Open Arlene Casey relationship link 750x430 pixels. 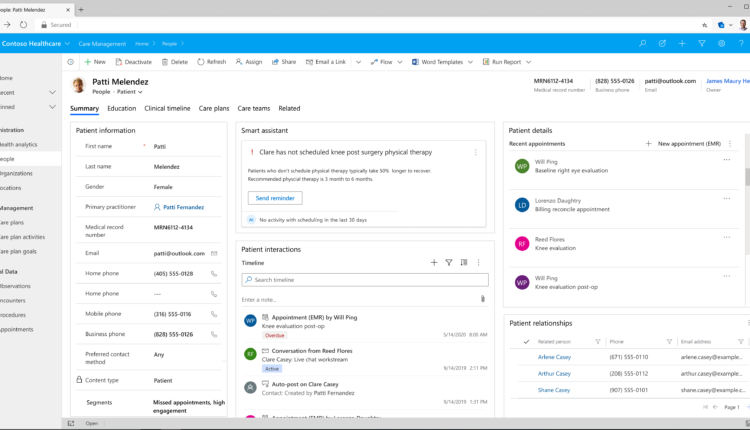pyautogui.click(x=554, y=357)
